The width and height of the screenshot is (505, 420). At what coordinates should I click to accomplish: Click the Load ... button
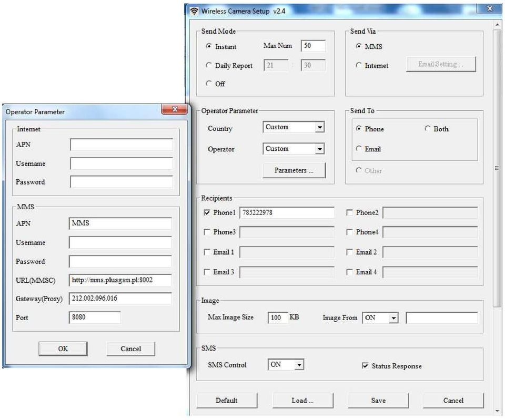[x=303, y=401]
